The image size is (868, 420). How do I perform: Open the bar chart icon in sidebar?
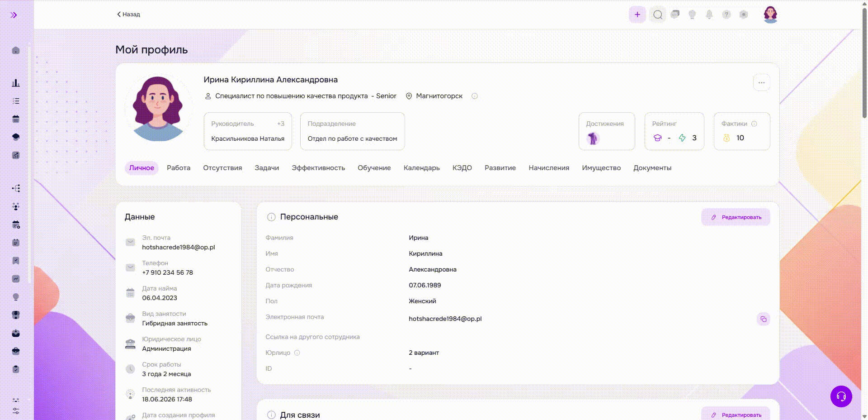point(16,83)
